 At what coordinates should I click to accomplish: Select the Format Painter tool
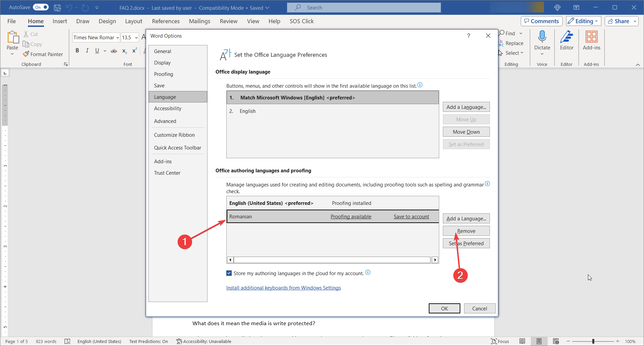click(x=43, y=54)
